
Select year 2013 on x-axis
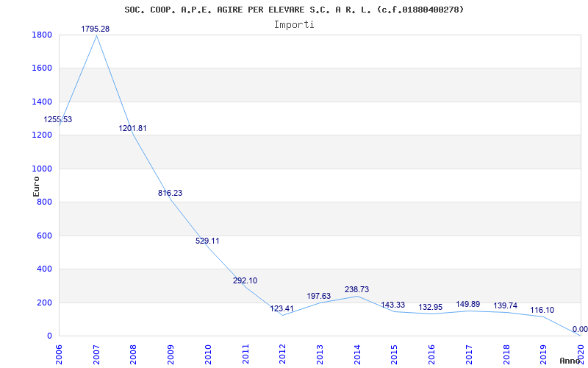click(x=320, y=354)
